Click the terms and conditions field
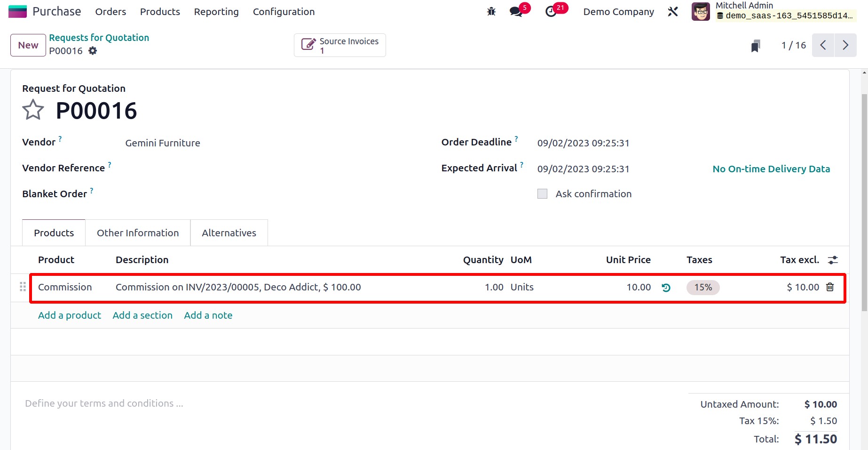 click(104, 403)
